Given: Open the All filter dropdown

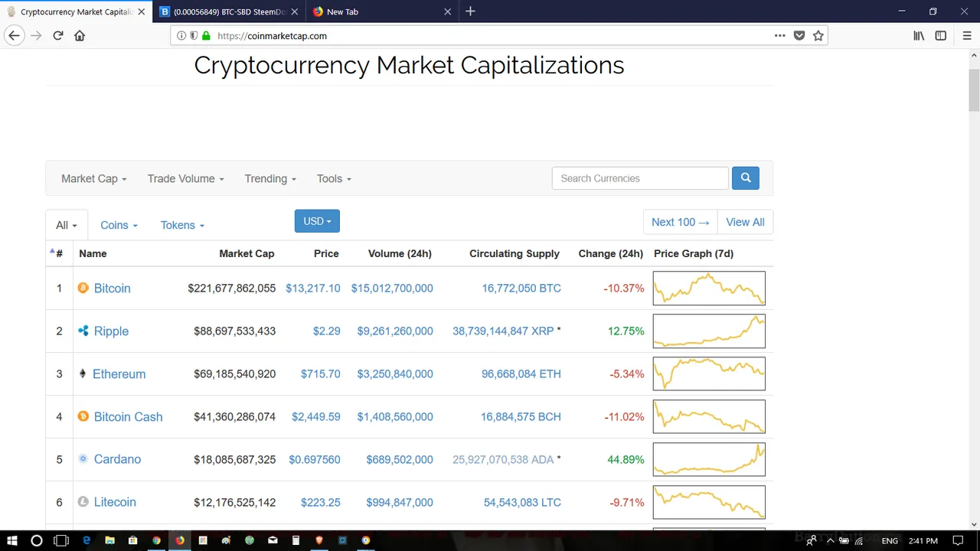Looking at the screenshot, I should [x=67, y=225].
